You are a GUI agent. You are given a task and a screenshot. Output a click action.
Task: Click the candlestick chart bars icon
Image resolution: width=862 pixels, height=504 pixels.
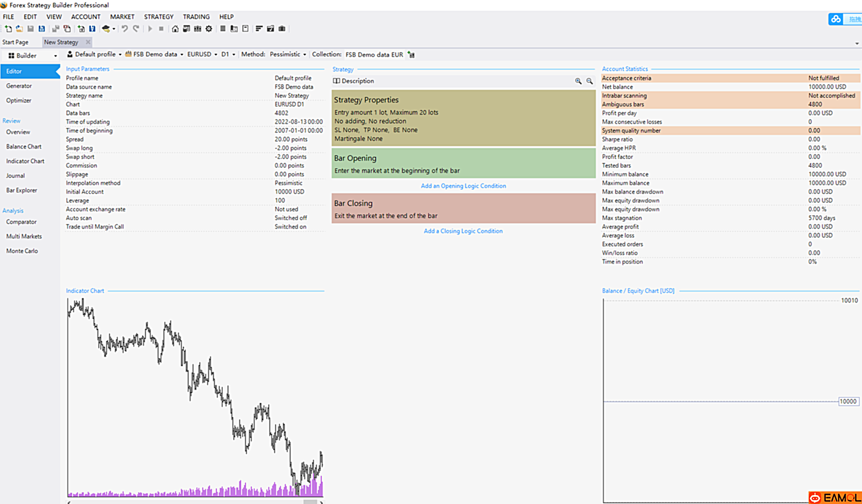coord(198,29)
